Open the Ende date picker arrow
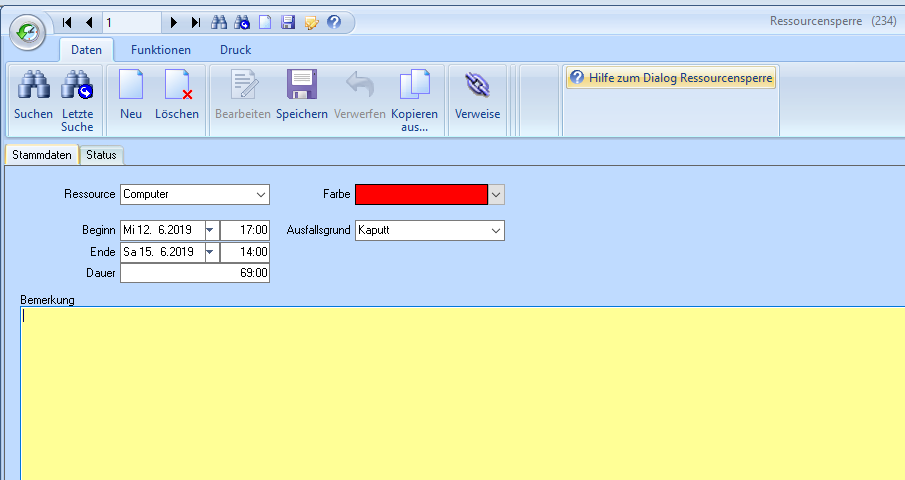 (210, 252)
